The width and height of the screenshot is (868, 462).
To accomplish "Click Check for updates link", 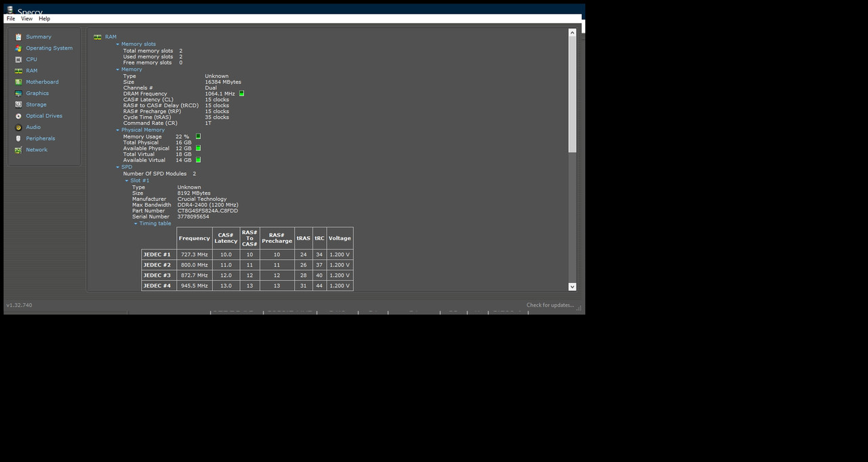I will [x=550, y=305].
